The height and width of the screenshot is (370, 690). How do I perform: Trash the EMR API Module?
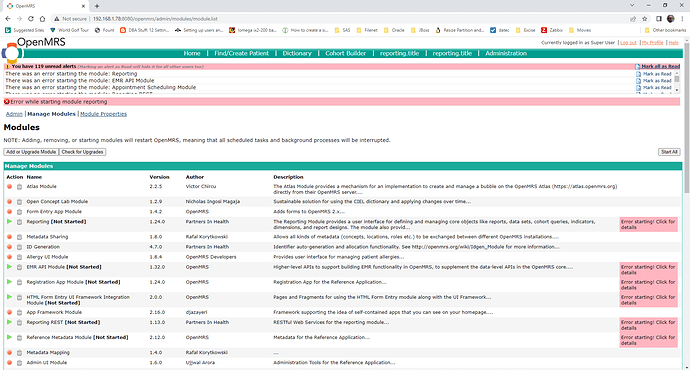pyautogui.click(x=19, y=267)
